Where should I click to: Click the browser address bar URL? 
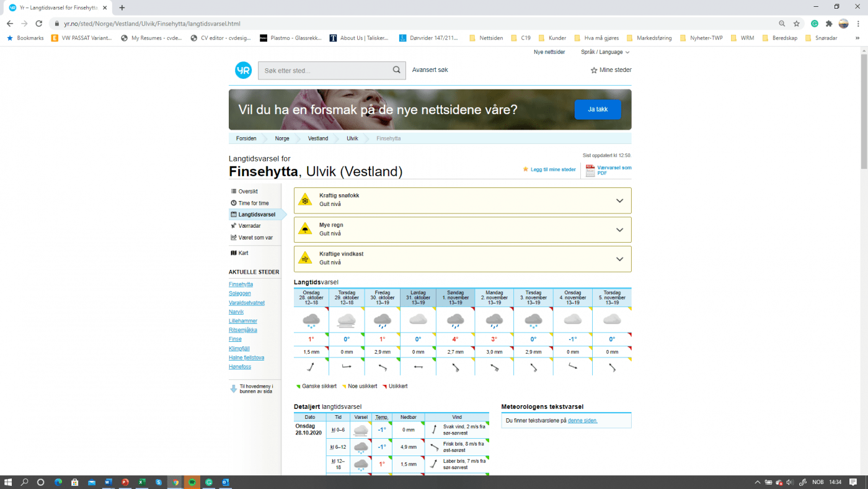tap(152, 24)
